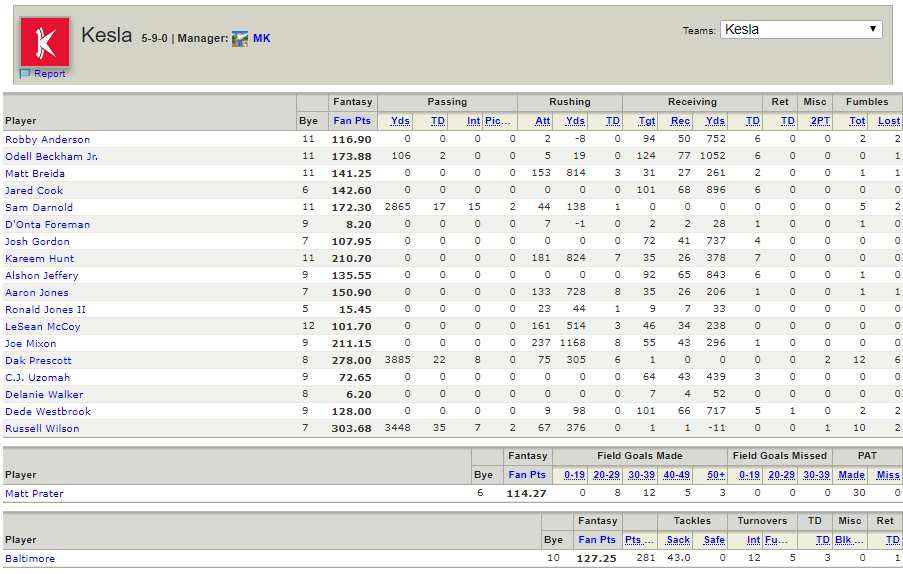This screenshot has width=903, height=574.
Task: Sort by Field Goals Made 30-39
Action: pos(642,474)
